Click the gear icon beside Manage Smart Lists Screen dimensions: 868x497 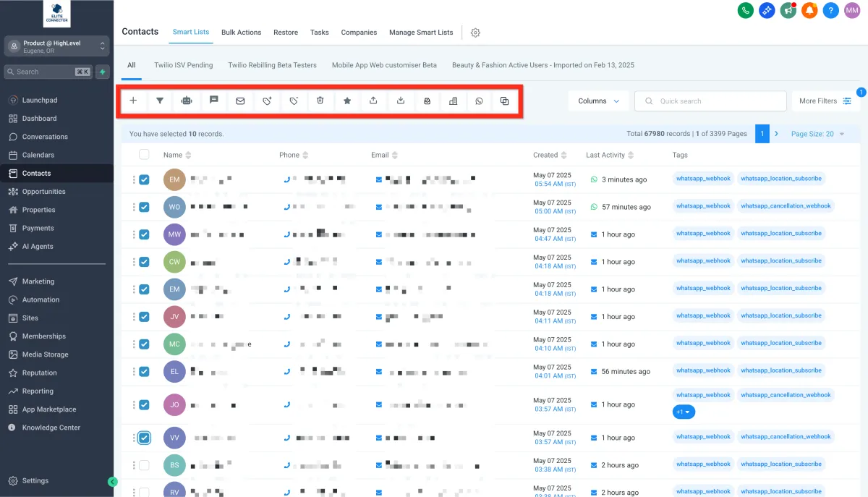(x=475, y=33)
